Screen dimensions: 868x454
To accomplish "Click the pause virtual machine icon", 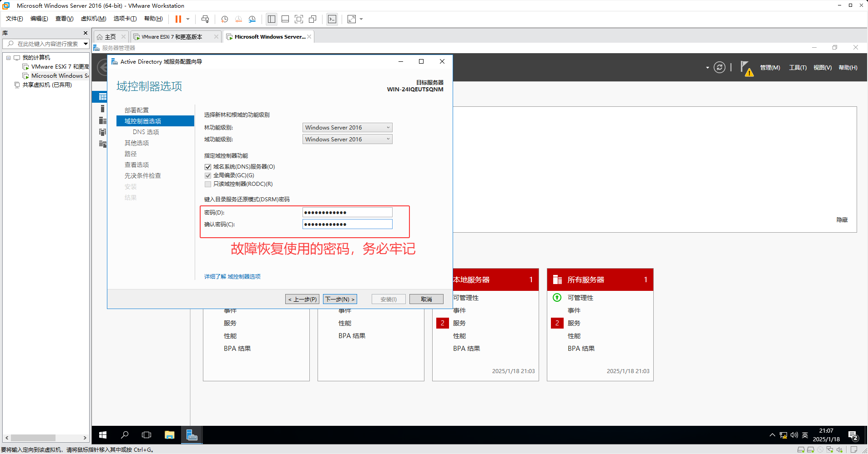I will click(x=178, y=19).
